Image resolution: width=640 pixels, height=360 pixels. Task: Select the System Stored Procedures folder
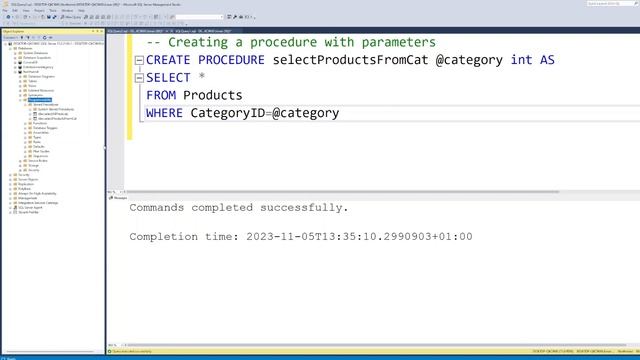[x=56, y=109]
